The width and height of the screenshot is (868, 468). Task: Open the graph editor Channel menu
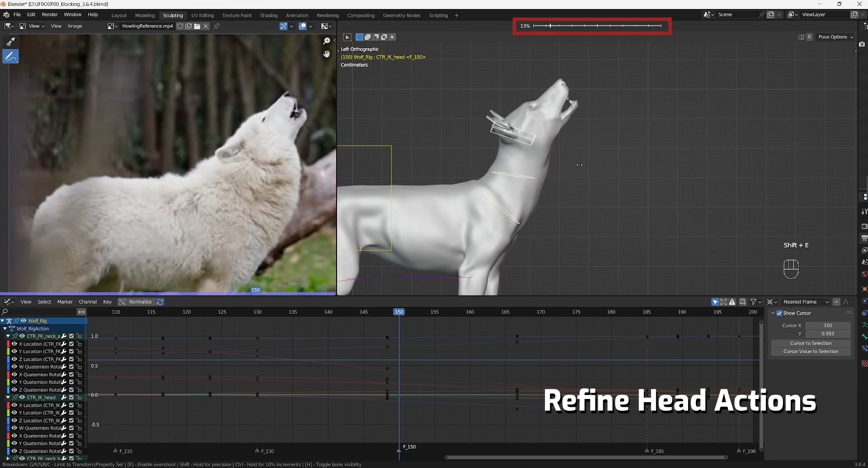88,302
